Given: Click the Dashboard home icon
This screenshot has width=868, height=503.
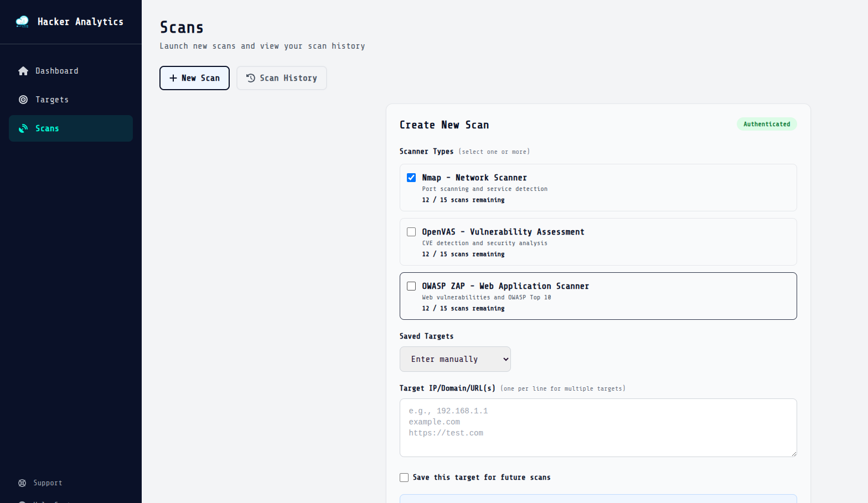Looking at the screenshot, I should pyautogui.click(x=23, y=71).
